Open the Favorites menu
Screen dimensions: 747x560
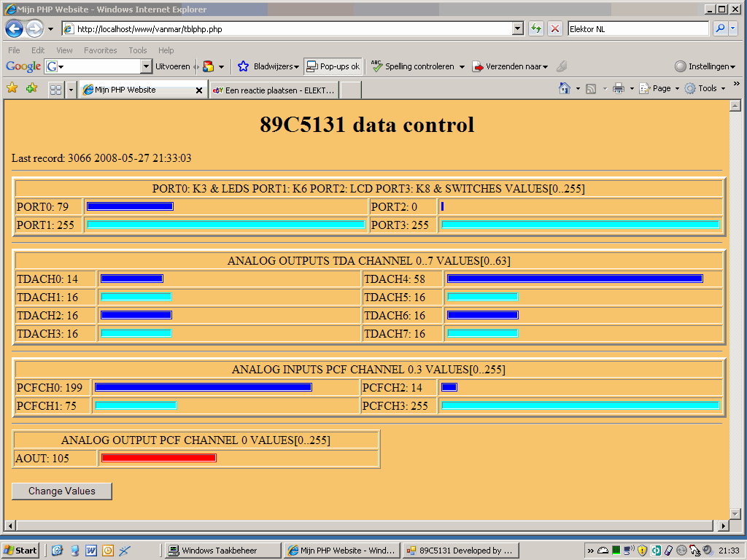[100, 50]
